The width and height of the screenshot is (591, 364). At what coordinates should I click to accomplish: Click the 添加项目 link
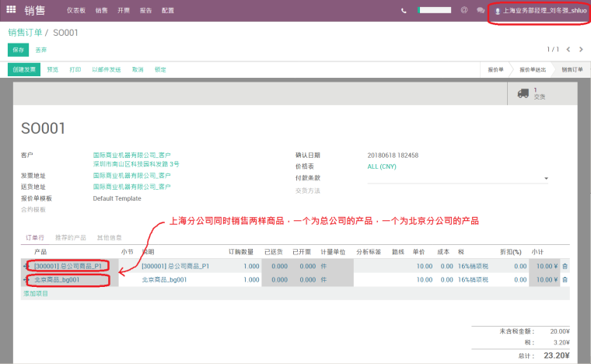tap(36, 293)
